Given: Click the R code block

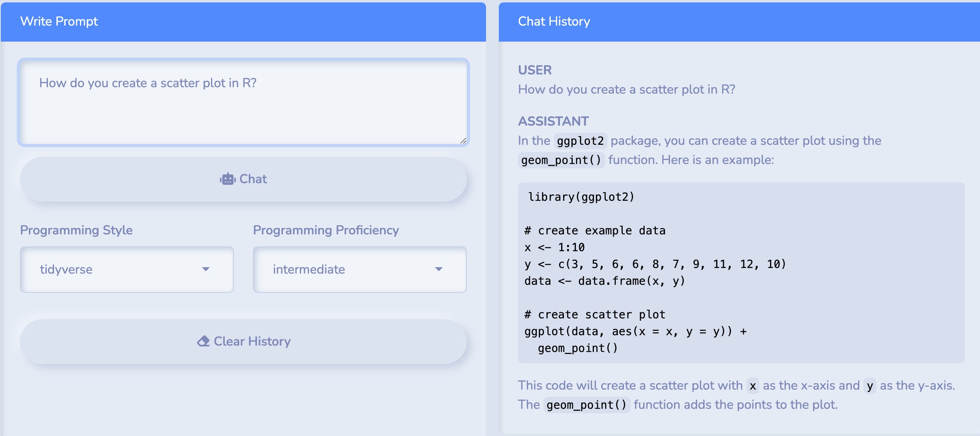Looking at the screenshot, I should [x=741, y=273].
